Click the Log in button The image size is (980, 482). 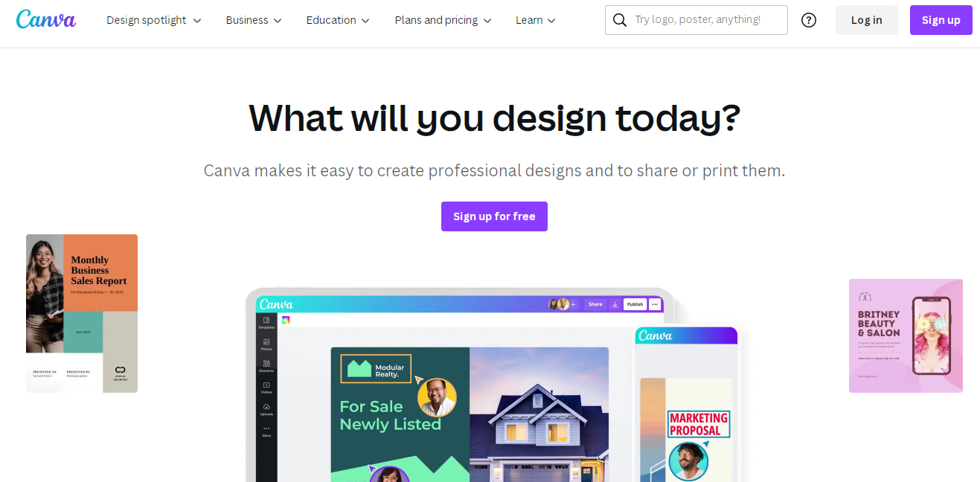click(867, 20)
